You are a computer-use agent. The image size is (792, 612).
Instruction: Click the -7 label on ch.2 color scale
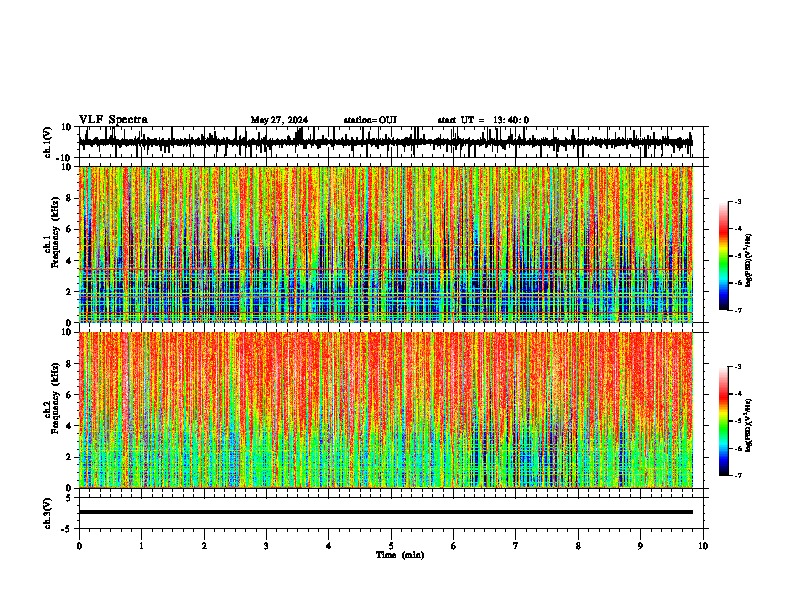pyautogui.click(x=738, y=476)
